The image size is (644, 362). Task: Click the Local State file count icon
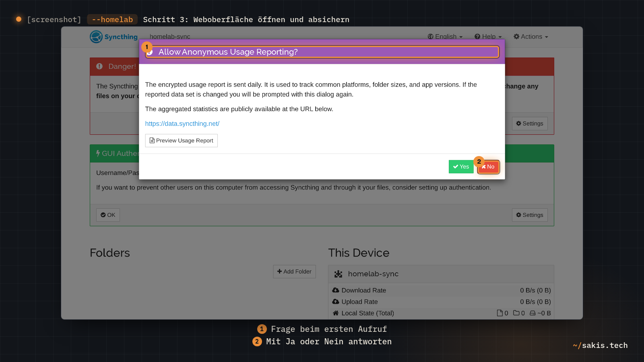[500, 313]
